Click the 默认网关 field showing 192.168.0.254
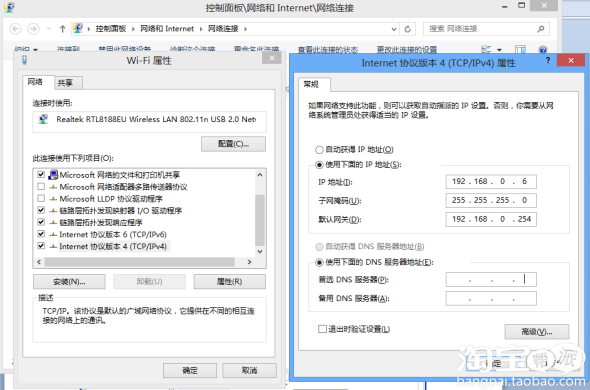Image resolution: width=590 pixels, height=390 pixels. point(491,219)
